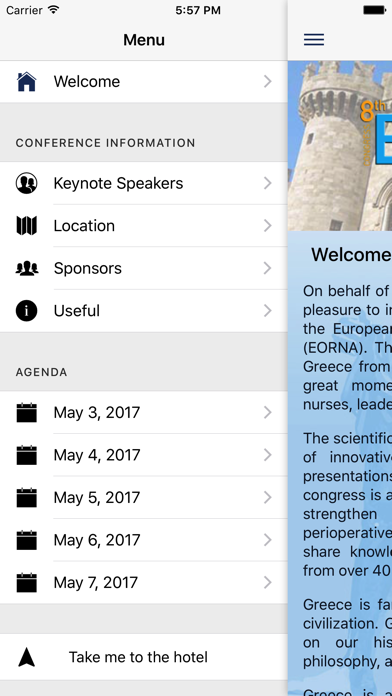Select the May 6, 2017 agenda entry
392x696 pixels.
(144, 540)
